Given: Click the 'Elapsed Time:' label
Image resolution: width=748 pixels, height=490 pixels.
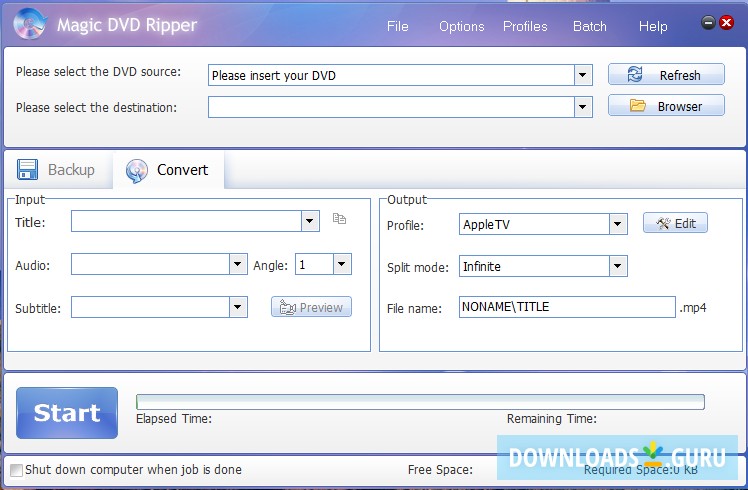Looking at the screenshot, I should [x=174, y=419].
